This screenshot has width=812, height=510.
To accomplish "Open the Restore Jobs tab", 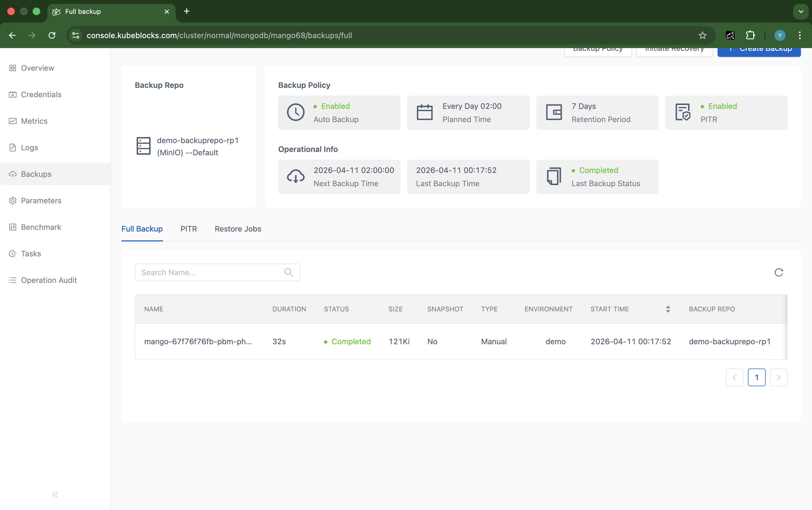I will [238, 229].
